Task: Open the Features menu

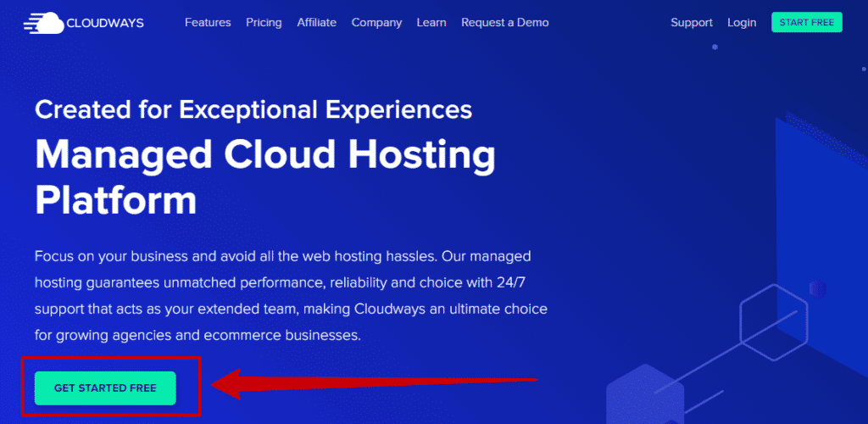Action: pyautogui.click(x=208, y=23)
